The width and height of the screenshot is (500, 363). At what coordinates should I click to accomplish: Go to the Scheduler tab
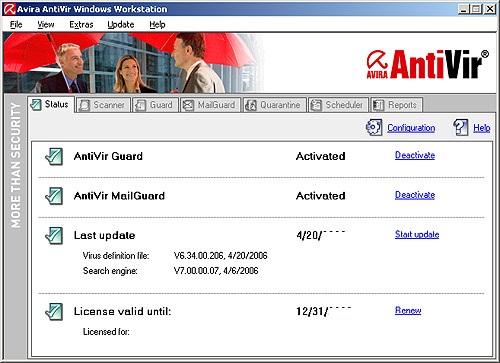[x=338, y=105]
